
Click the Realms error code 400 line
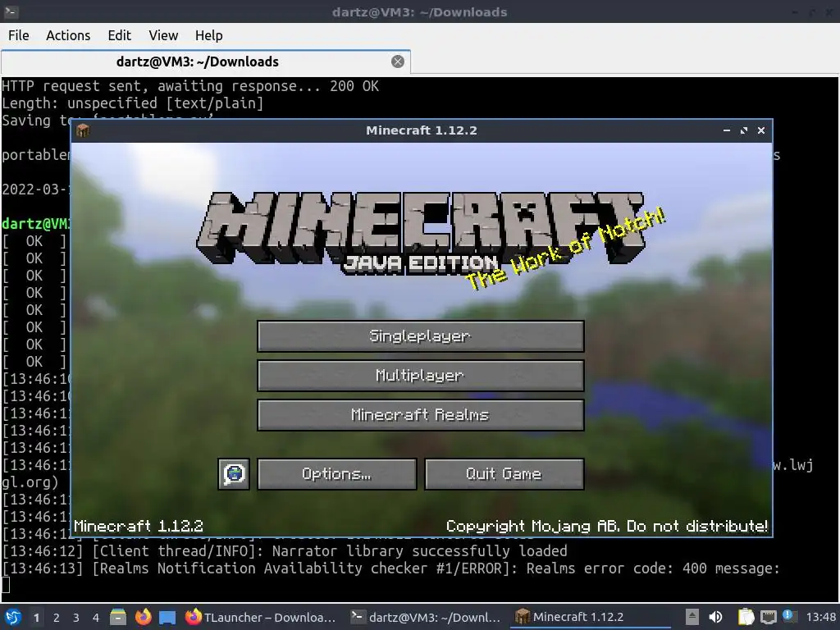click(390, 568)
